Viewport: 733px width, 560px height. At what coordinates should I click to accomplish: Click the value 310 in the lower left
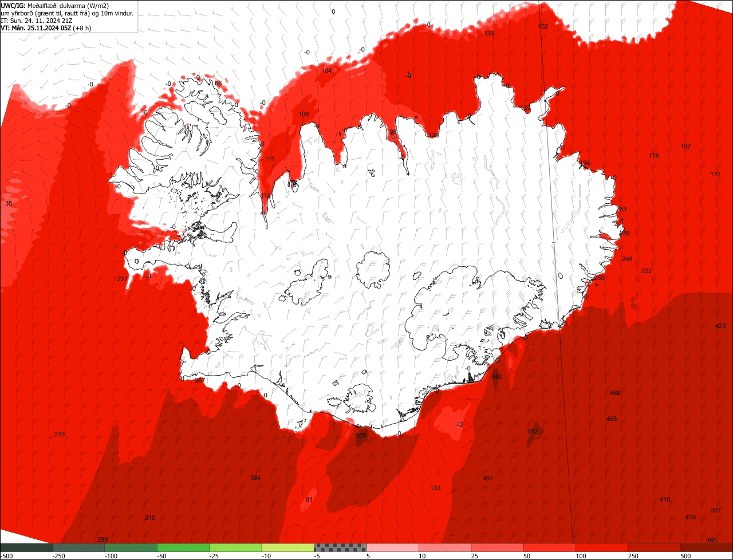tap(149, 518)
